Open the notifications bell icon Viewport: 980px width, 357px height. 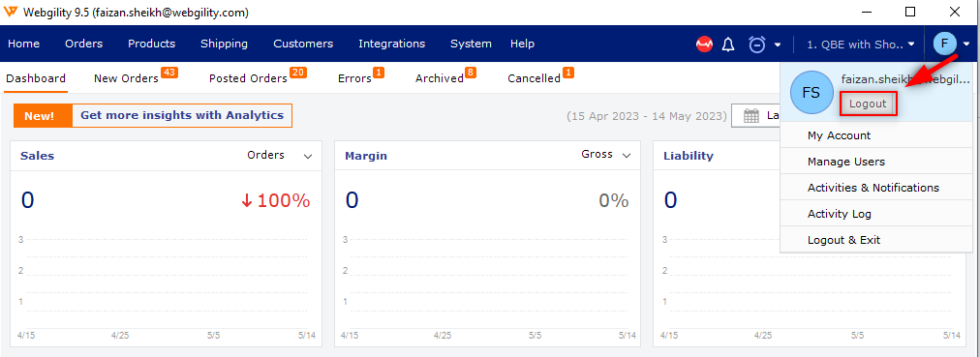[728, 45]
